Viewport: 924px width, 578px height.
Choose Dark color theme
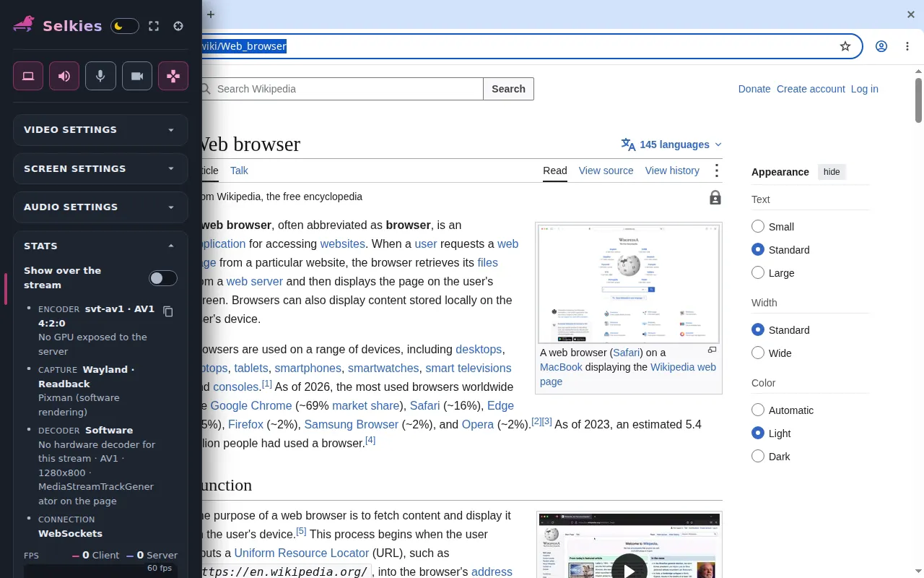pyautogui.click(x=758, y=456)
